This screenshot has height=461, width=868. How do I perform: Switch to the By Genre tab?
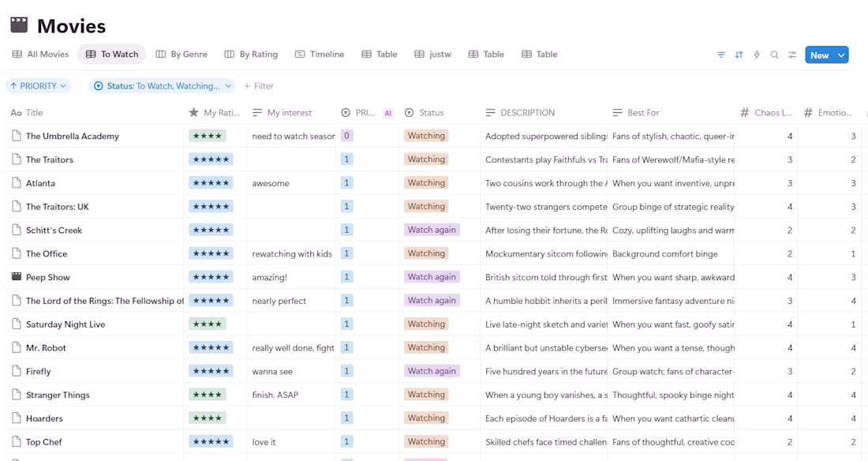click(x=181, y=54)
